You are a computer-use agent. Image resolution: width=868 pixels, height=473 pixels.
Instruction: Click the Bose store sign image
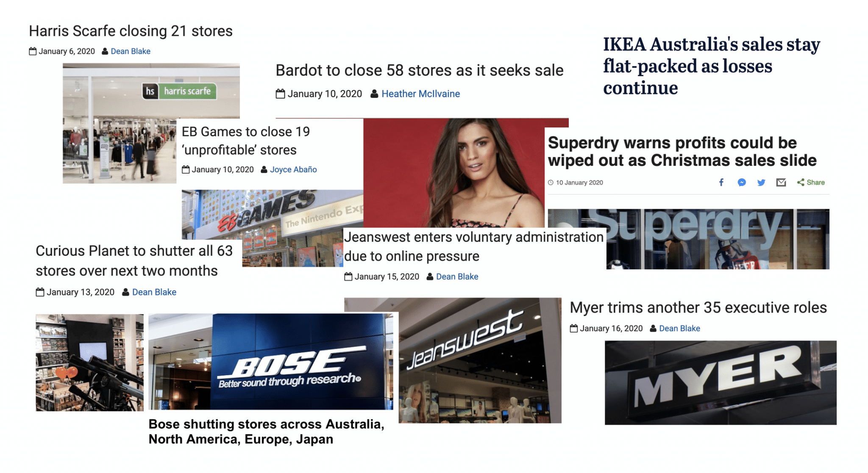(x=271, y=361)
